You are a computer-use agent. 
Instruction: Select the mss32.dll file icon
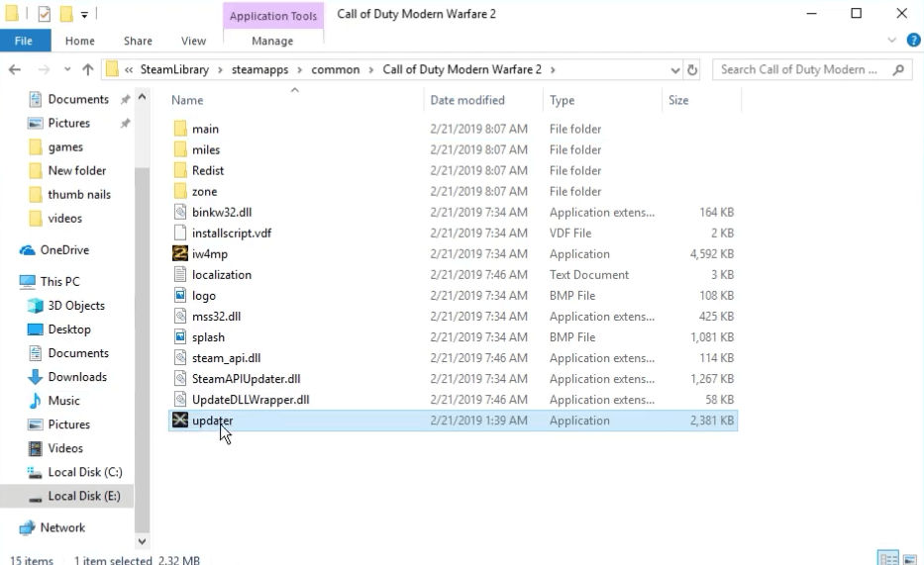point(179,316)
